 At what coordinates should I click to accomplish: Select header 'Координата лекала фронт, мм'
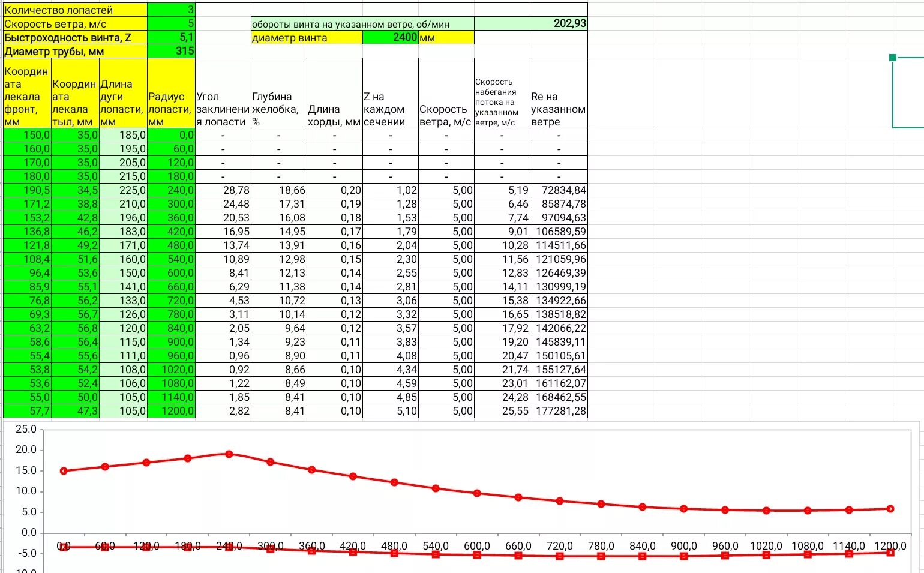27,94
